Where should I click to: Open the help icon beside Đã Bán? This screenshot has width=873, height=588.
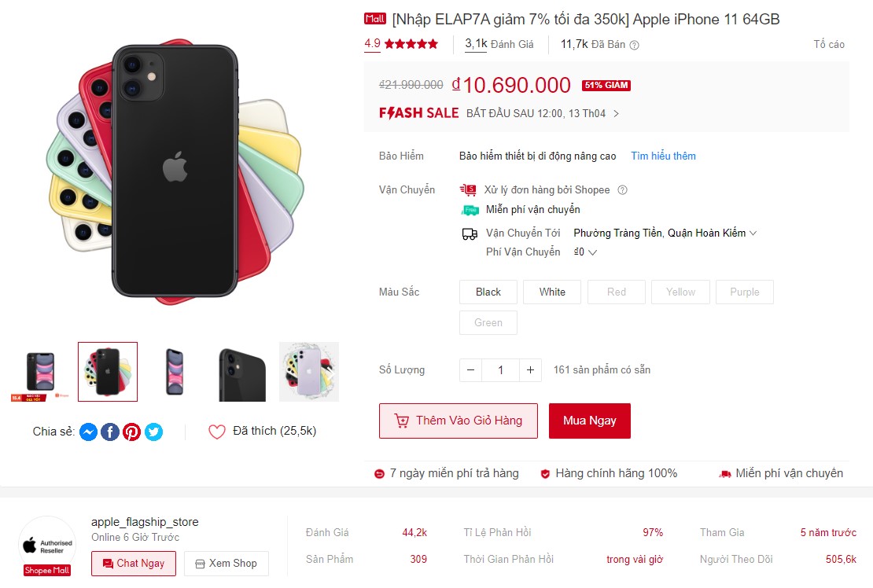point(634,45)
